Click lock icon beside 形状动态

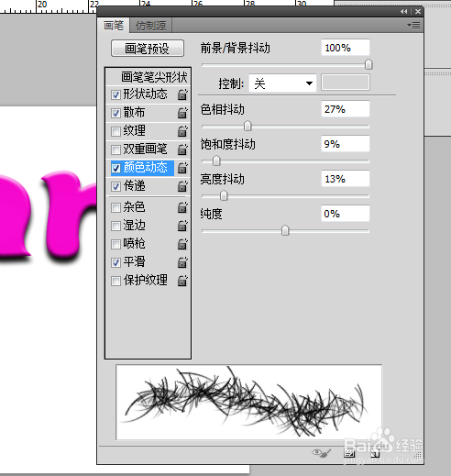tap(182, 94)
